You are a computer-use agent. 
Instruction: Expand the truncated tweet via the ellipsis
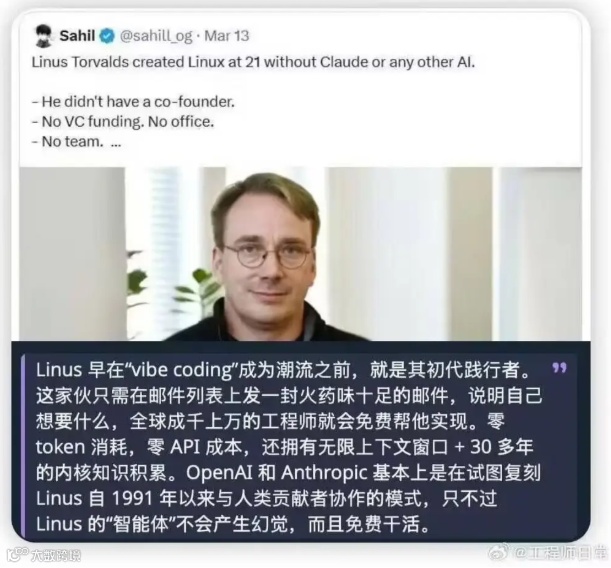[x=116, y=143]
